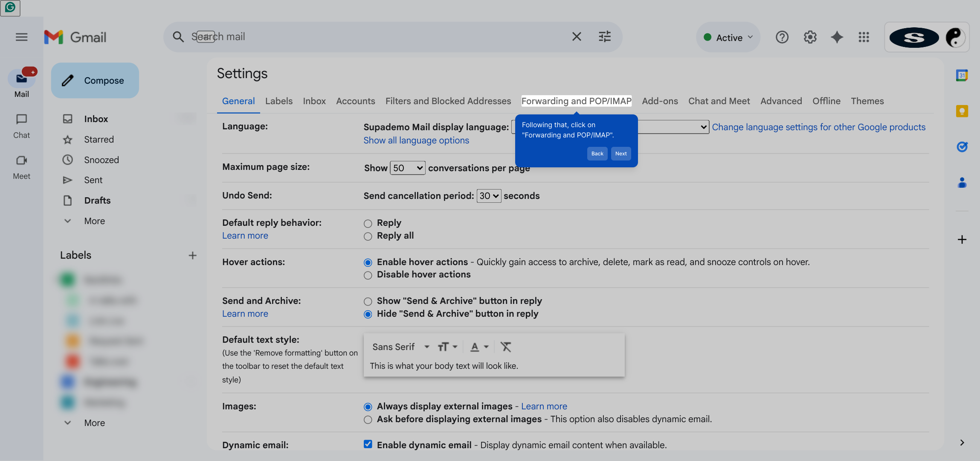
Task: Select Enable hover actions option
Action: (368, 263)
